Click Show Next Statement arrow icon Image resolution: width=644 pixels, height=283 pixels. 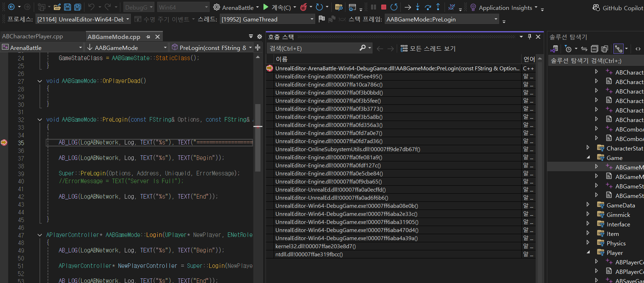point(408,7)
